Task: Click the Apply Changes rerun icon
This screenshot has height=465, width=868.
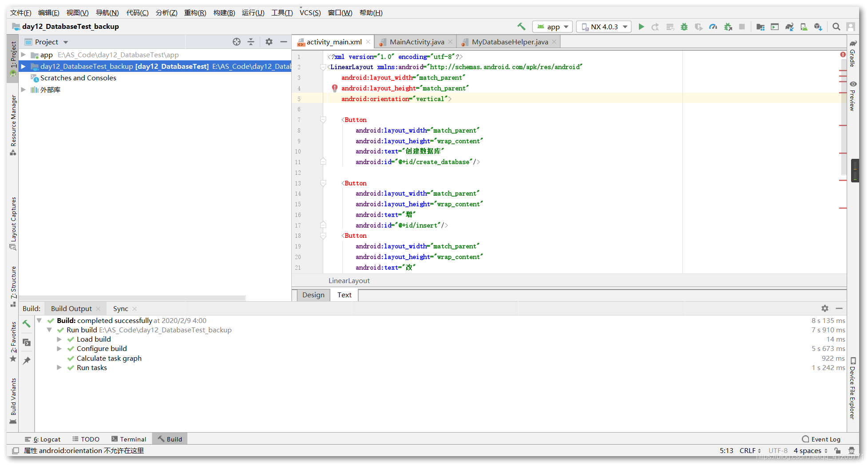Action: click(x=655, y=27)
